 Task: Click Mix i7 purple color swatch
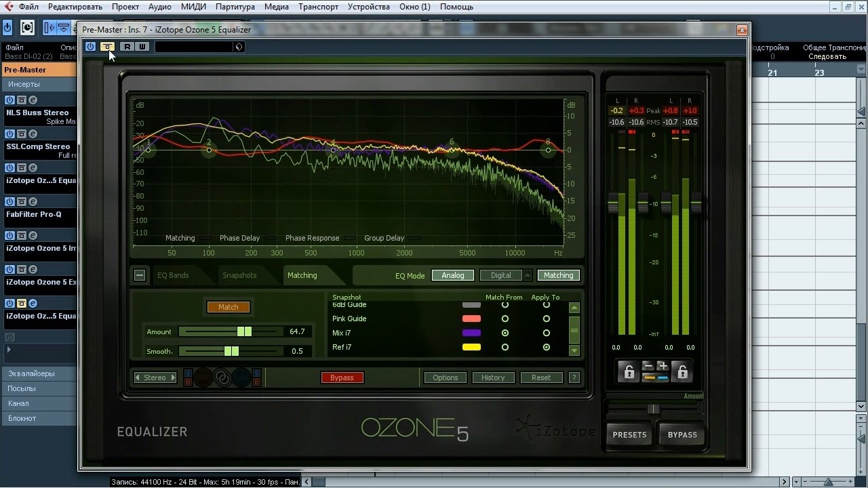point(471,333)
